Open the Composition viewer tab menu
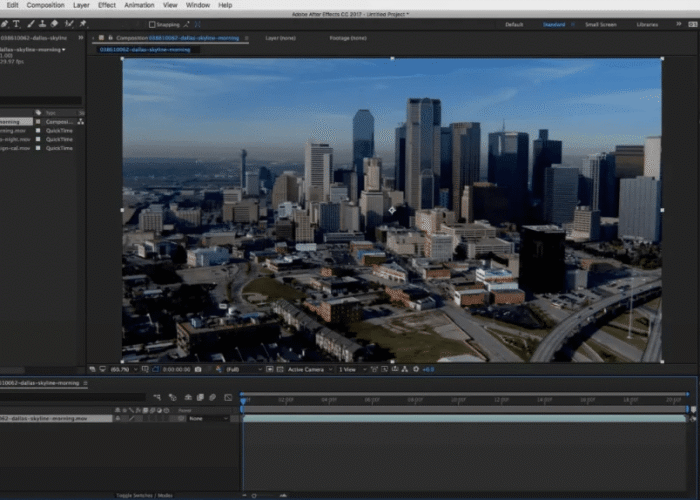700x500 pixels. (246, 38)
